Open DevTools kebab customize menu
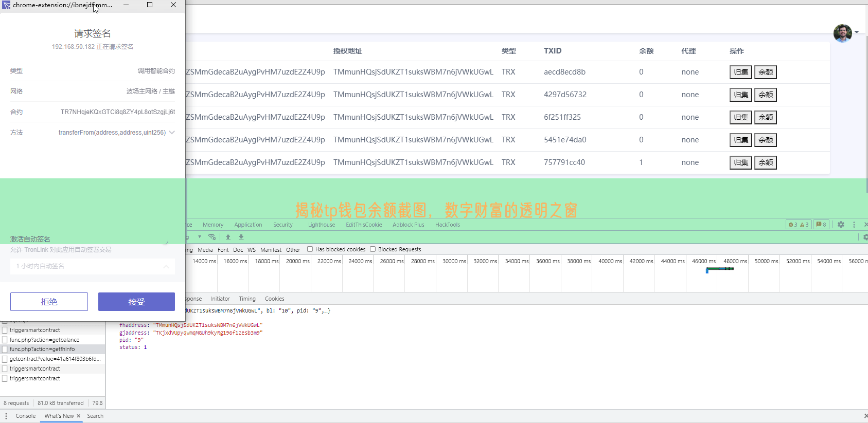Screen dimensions: 868x423 (854, 225)
